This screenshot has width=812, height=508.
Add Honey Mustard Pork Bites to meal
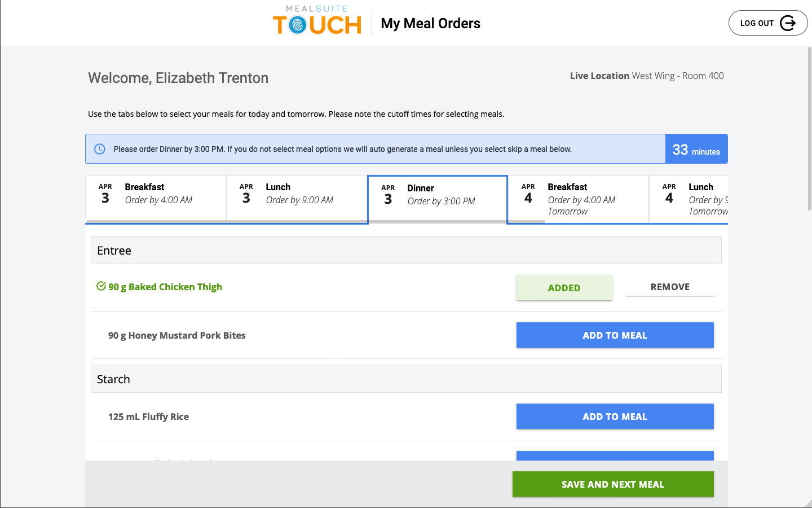(x=615, y=335)
